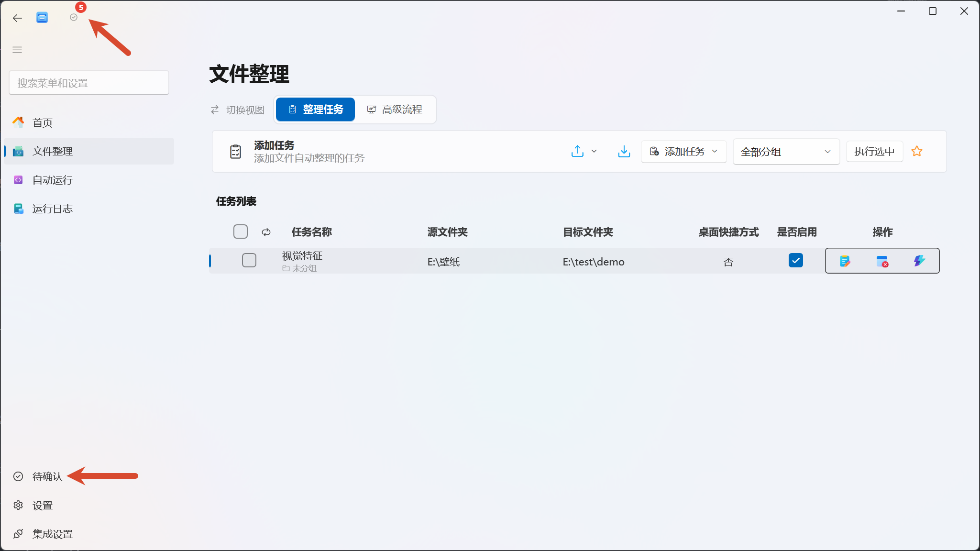Click source folder cell E:\壁纸

click(x=443, y=262)
